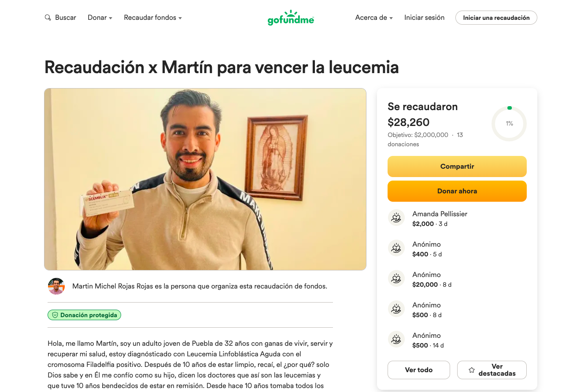Click the donor icon beside Amanda Pellissier
Screen dimensions: 584x392
click(396, 218)
